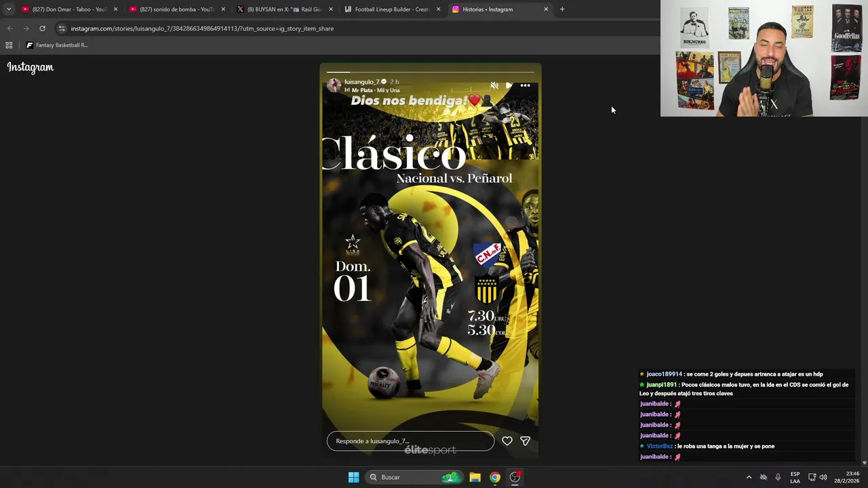View site information icon in address bar
Screen dimensions: 868x488
coord(62,28)
